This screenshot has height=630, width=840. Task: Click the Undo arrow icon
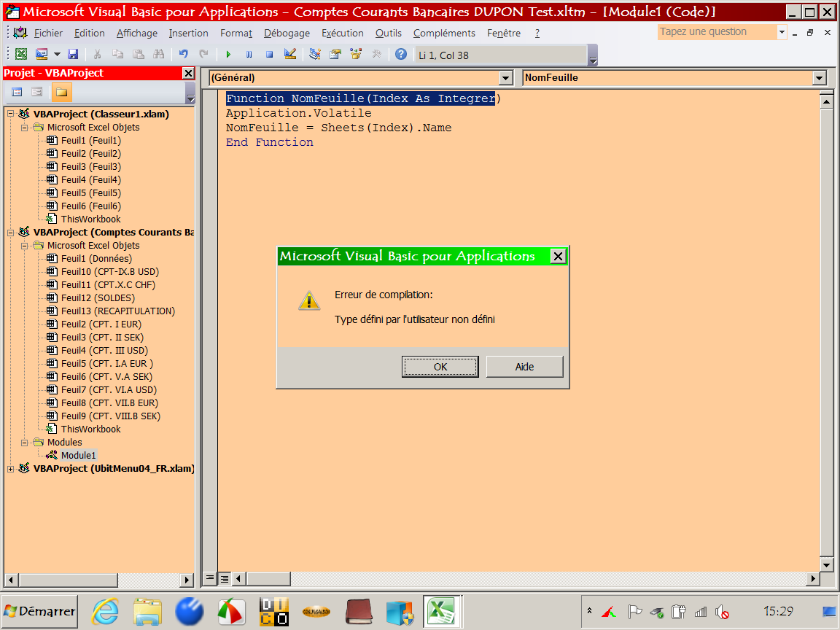coord(183,54)
